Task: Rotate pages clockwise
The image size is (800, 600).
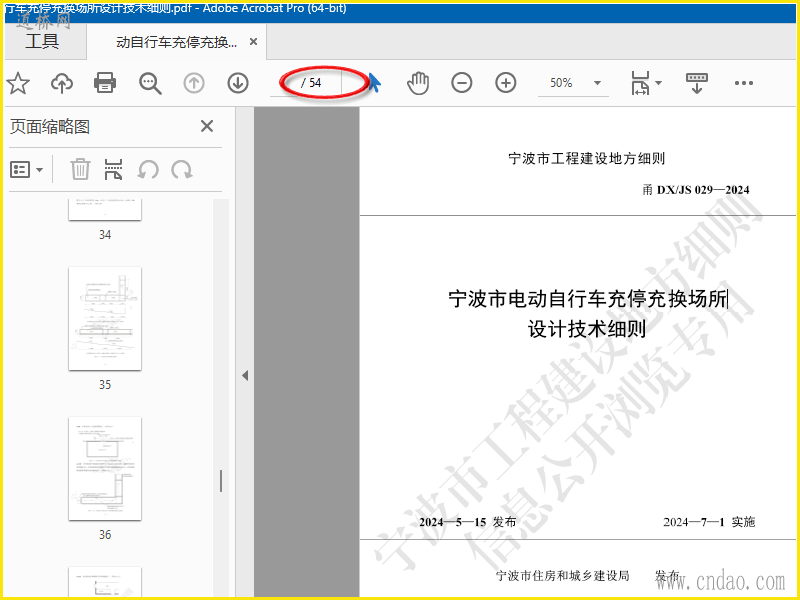Action: [182, 169]
